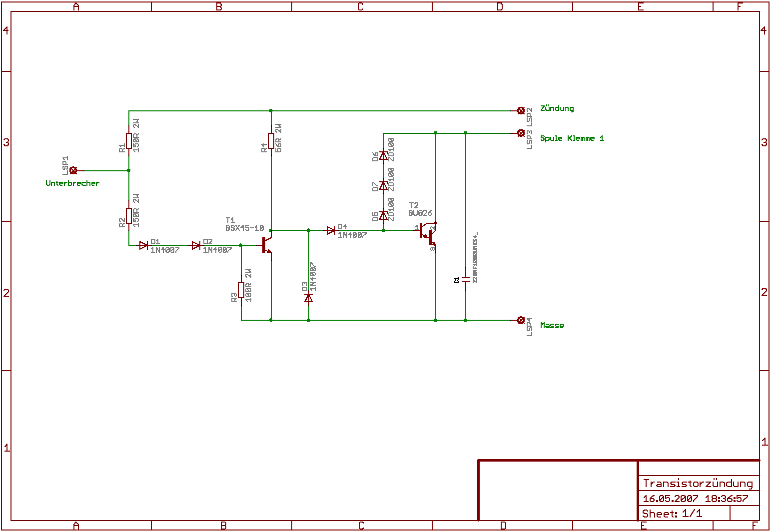Select the D6 zener diode symbol
The image size is (772, 532).
[x=384, y=155]
